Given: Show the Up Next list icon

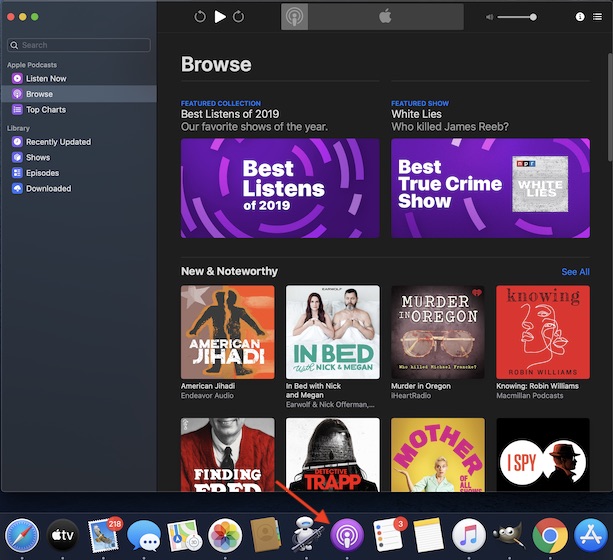Looking at the screenshot, I should [597, 17].
